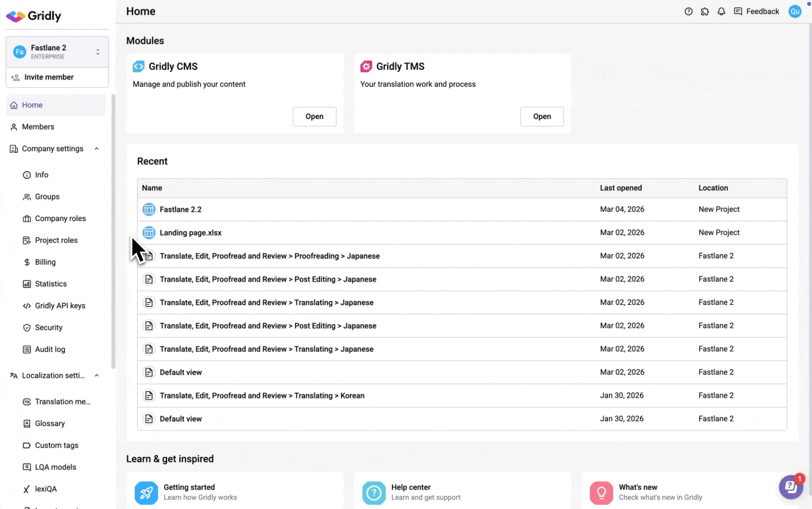The image size is (812, 509).
Task: Open the notifications bell
Action: [721, 11]
